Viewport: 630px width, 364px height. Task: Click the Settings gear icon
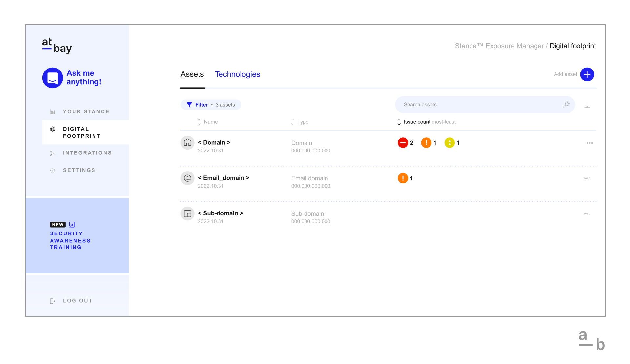pos(53,170)
